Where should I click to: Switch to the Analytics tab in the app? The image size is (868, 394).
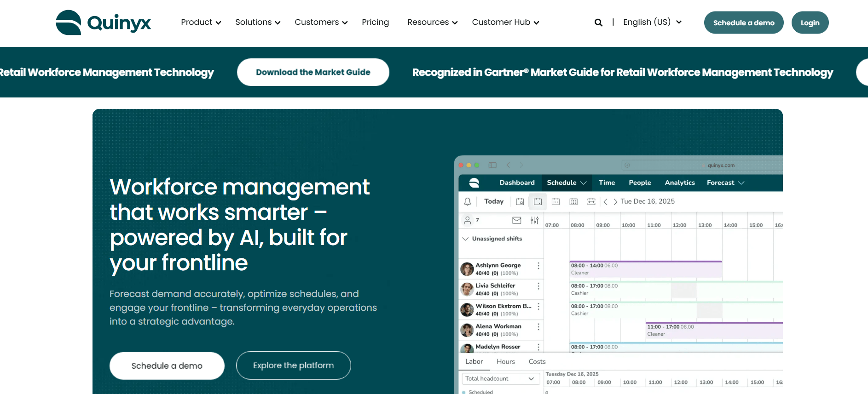[680, 183]
